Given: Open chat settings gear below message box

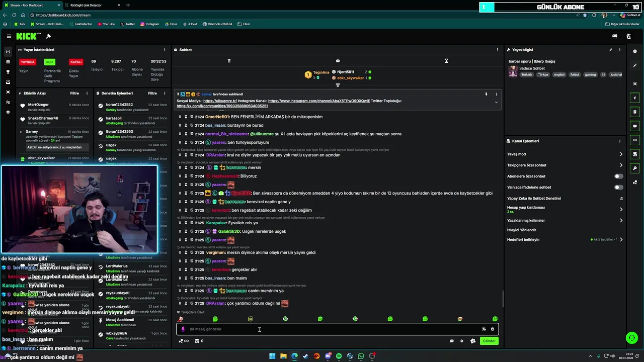Looking at the screenshot, I should tap(462, 341).
